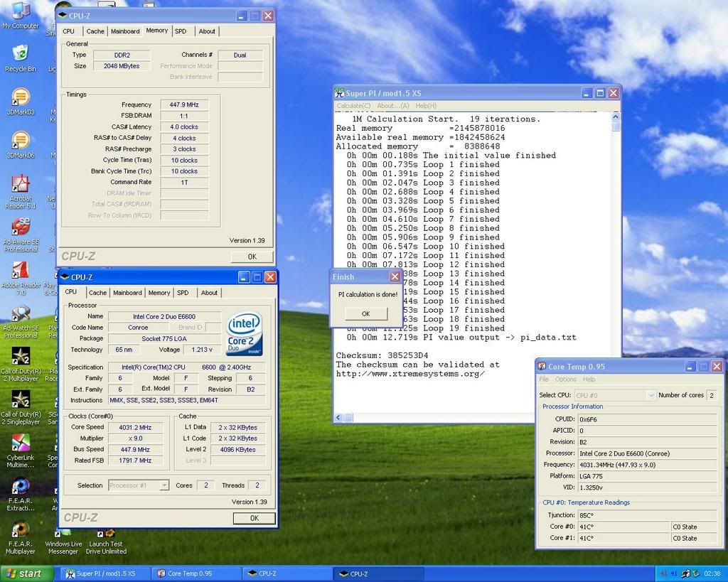The height and width of the screenshot is (582, 728).
Task: Select the Cache tab in the CPU-Z processor window
Action: [x=97, y=293]
